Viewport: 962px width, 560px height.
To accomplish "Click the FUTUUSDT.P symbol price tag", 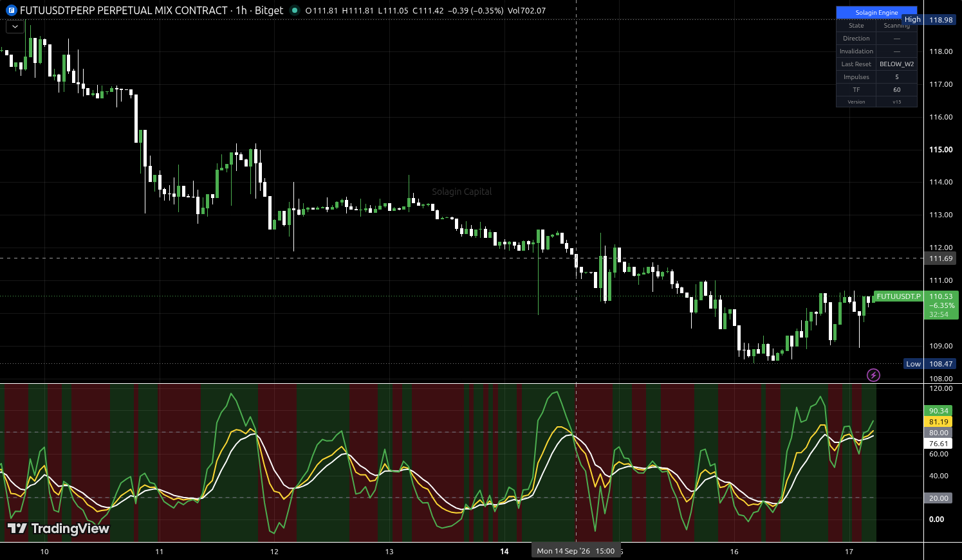I will click(x=898, y=296).
